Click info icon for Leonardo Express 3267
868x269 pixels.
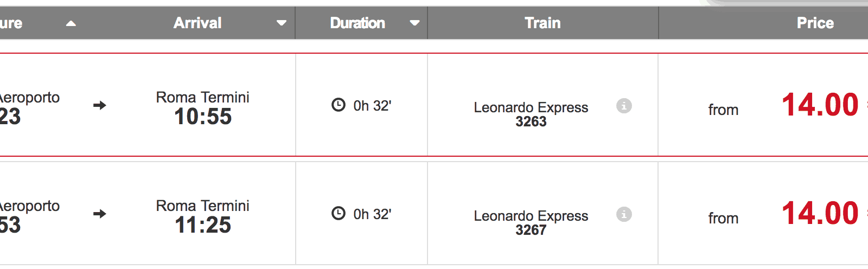click(x=624, y=214)
